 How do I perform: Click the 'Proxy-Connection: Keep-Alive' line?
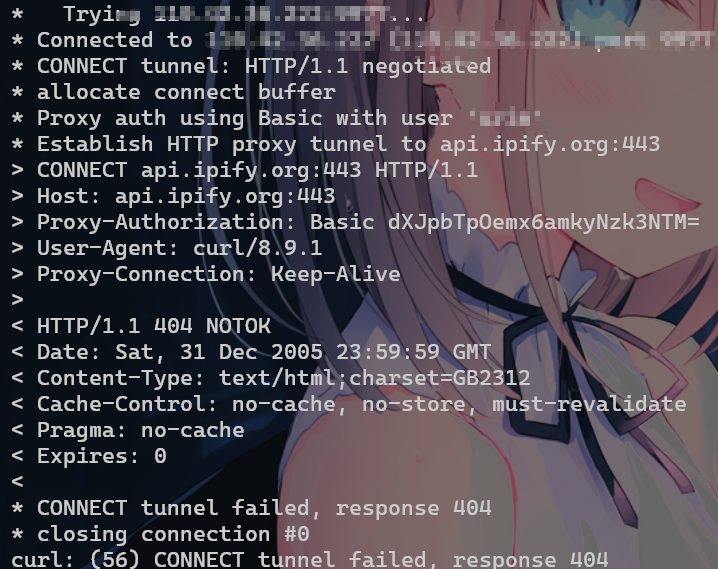(x=206, y=274)
